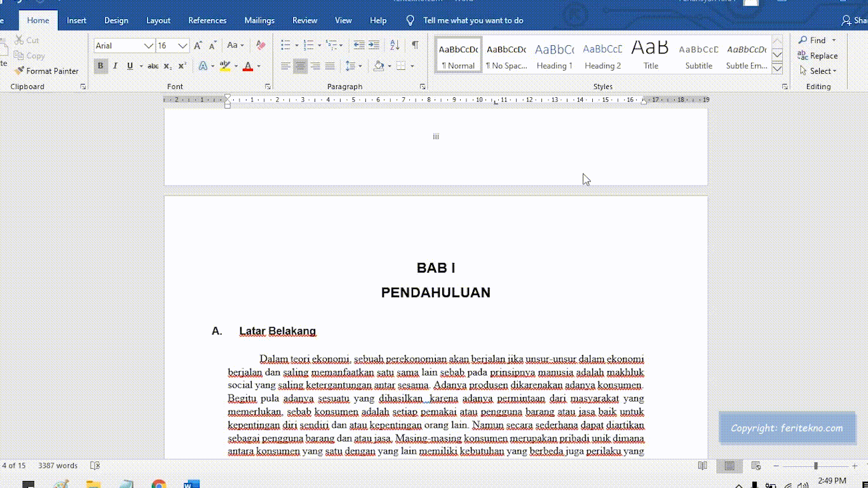868x488 pixels.
Task: Click the Replace button in Editing
Action: (x=818, y=56)
